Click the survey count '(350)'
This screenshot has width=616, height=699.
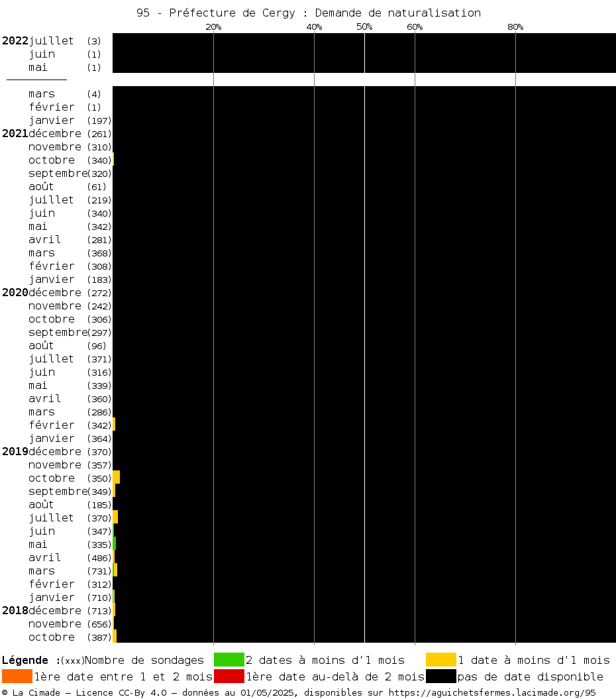99,478
